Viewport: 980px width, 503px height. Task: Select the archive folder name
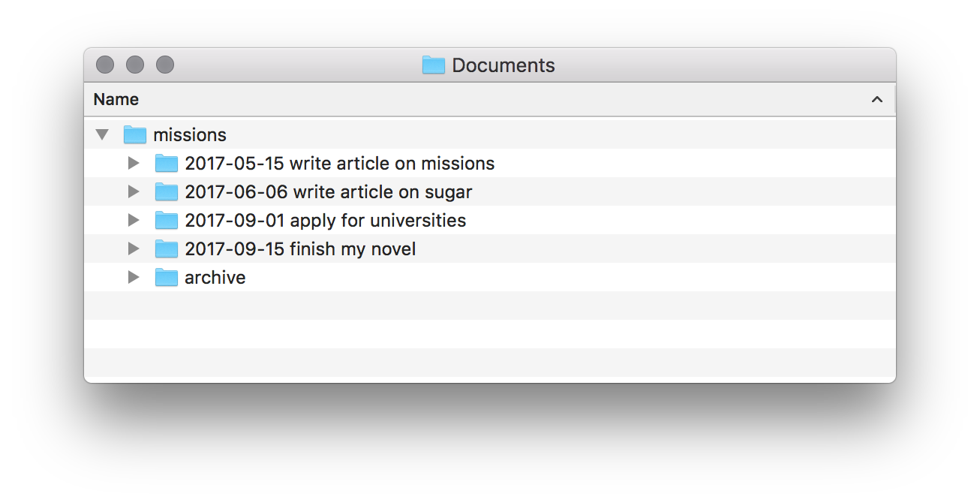click(x=215, y=278)
